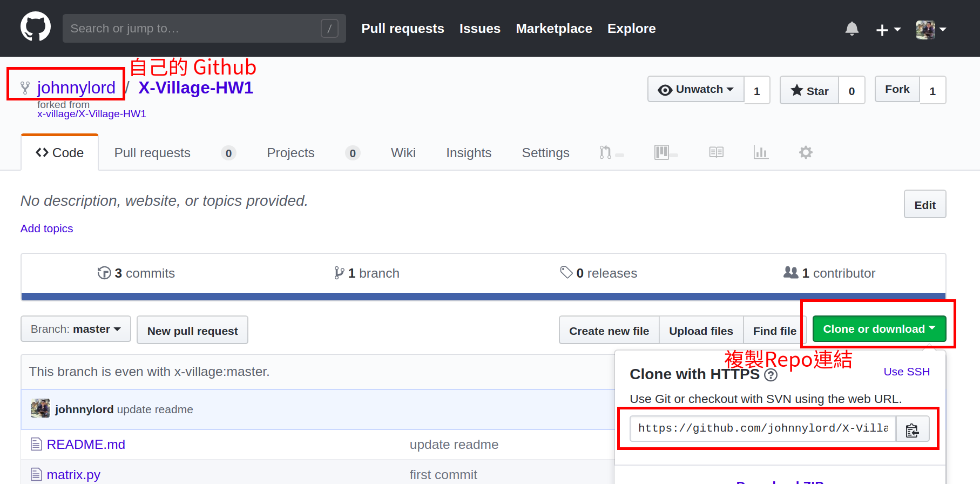
Task: Click Add topics link
Action: click(46, 228)
